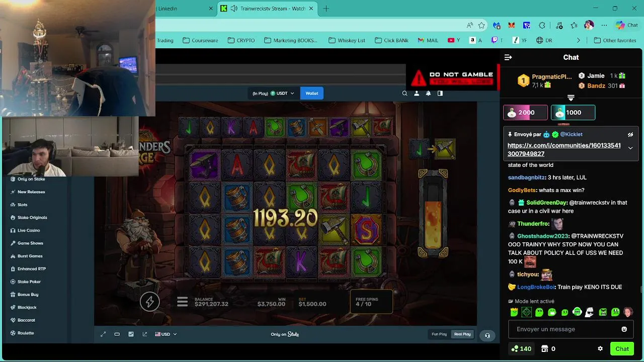Viewport: 644px width, 362px height.
Task: Show more favorites bar chevron
Action: pos(578,40)
